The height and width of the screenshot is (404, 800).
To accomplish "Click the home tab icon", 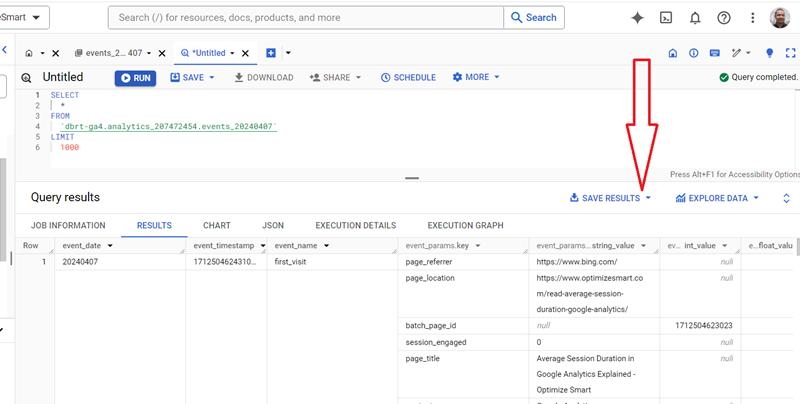I will (29, 53).
